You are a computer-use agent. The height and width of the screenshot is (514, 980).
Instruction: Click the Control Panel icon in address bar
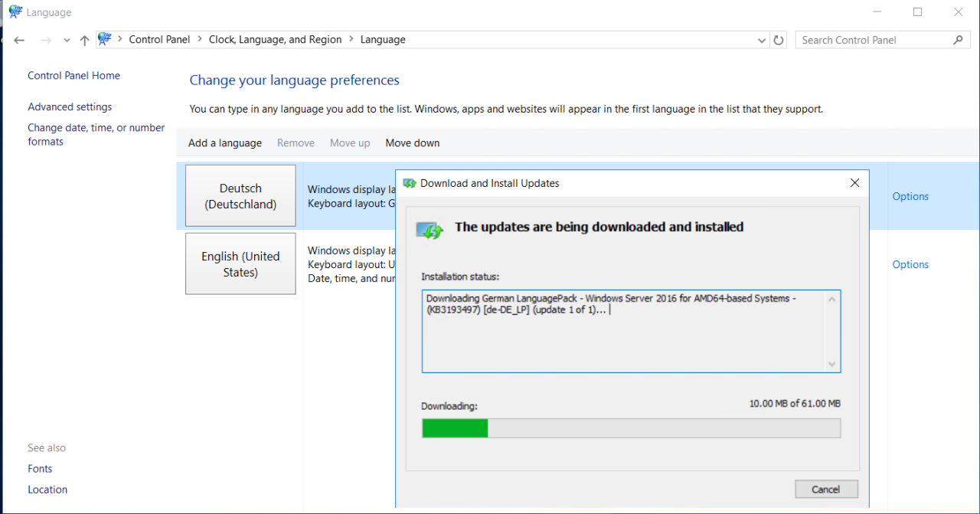click(x=105, y=39)
